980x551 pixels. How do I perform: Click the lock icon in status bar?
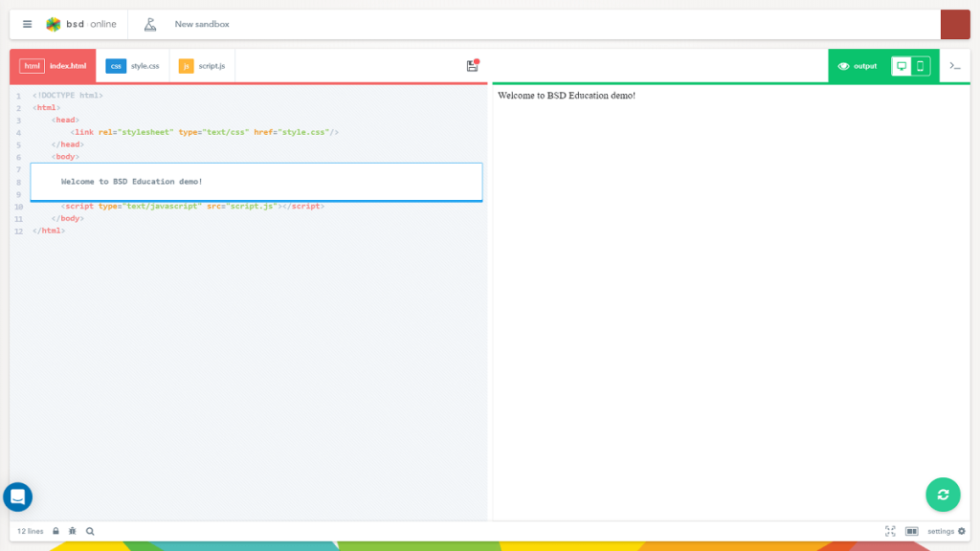coord(56,531)
